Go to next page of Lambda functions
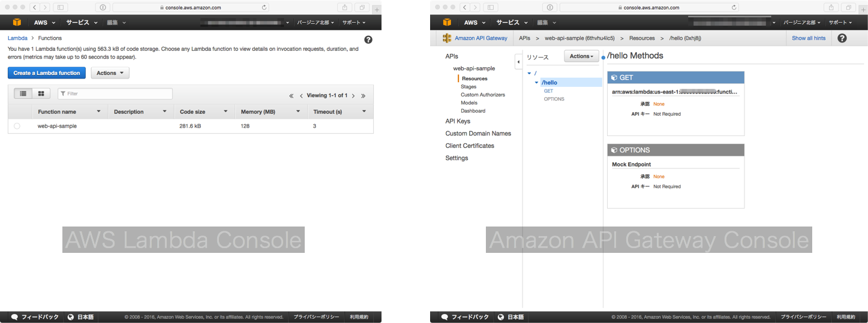Screen dimensions: 868x323 353,96
